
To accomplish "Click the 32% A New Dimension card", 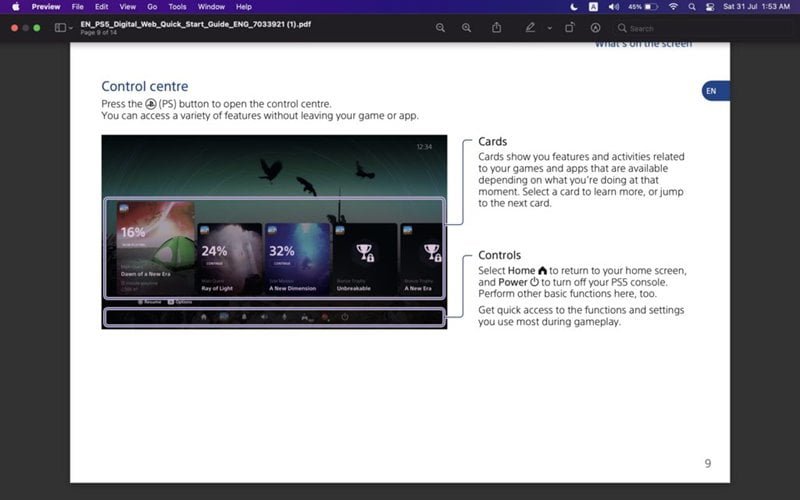I will [x=297, y=259].
